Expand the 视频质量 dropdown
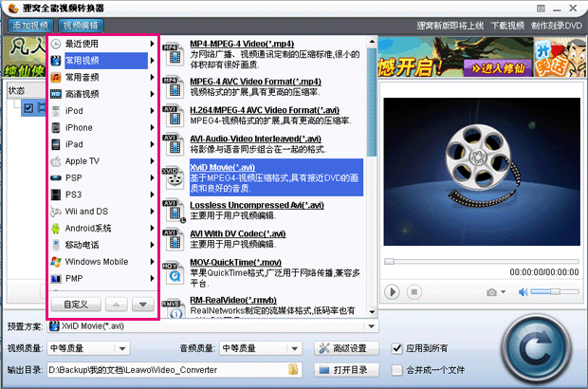588x389 pixels. 122,349
